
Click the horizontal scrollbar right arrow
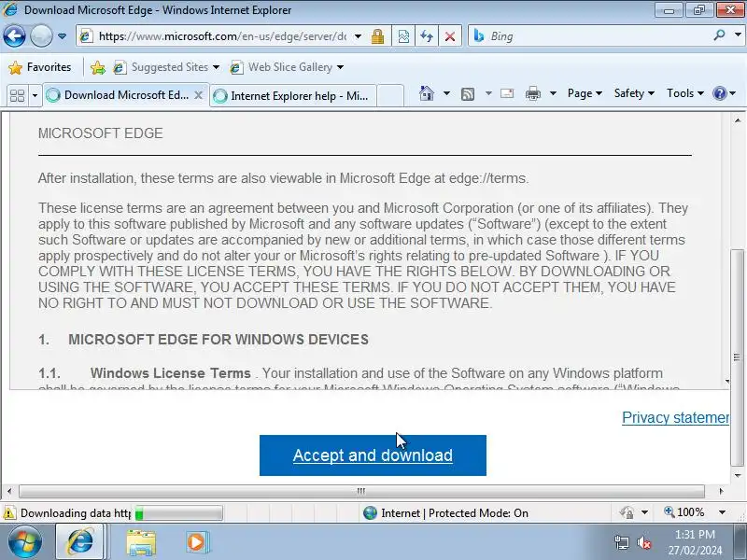[721, 491]
